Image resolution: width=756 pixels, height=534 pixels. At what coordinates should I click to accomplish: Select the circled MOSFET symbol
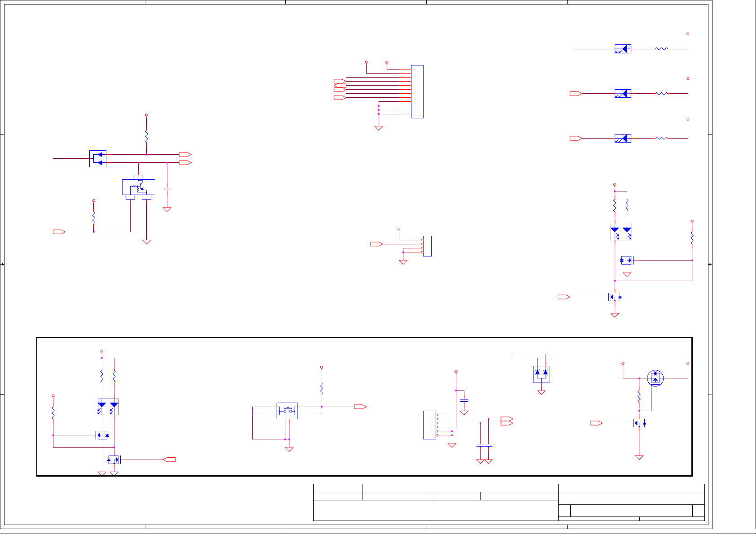coord(655,378)
